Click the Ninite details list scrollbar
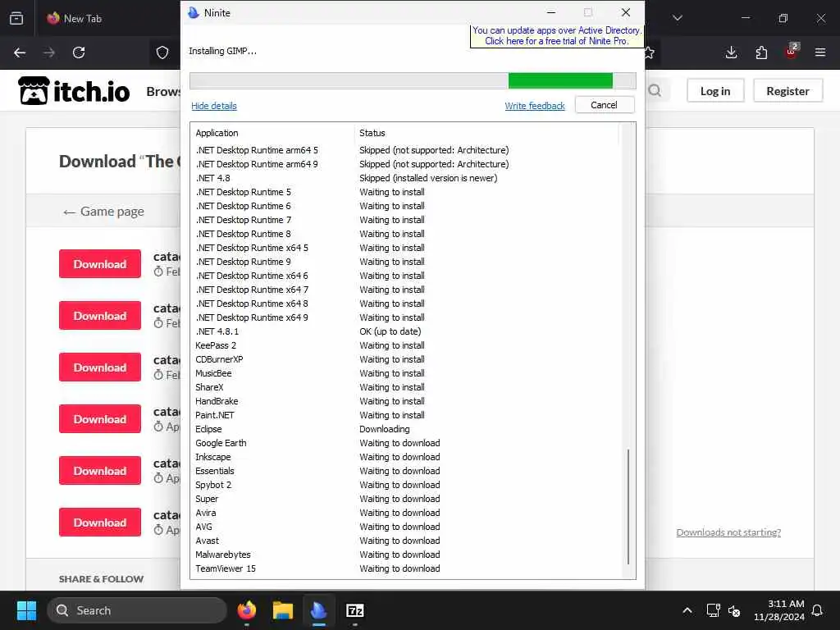Image resolution: width=840 pixels, height=630 pixels. pyautogui.click(x=628, y=507)
